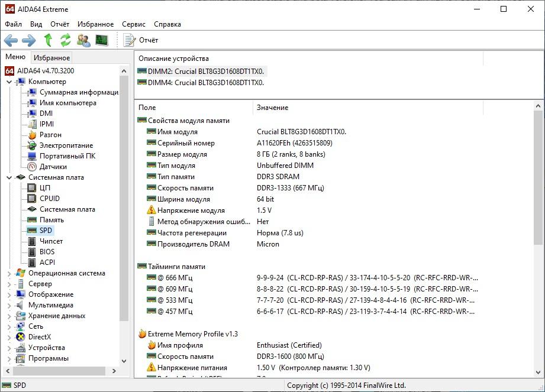
Task: Select the ЦП processor icon
Action: (32, 188)
